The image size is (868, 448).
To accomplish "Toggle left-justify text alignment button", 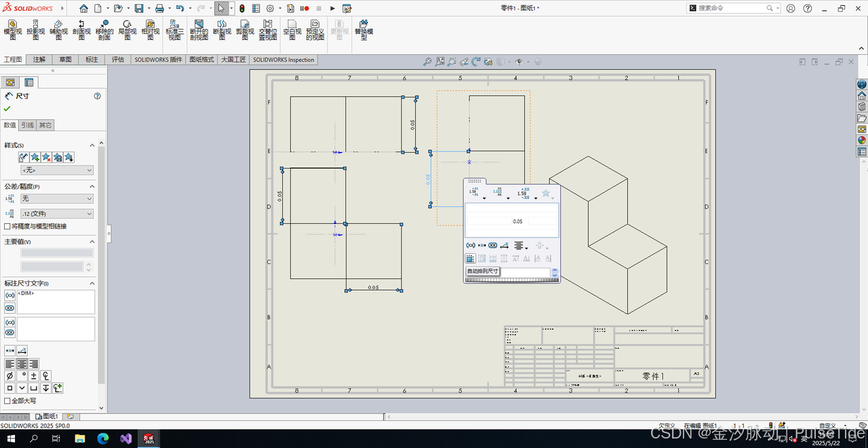I will tap(9, 364).
